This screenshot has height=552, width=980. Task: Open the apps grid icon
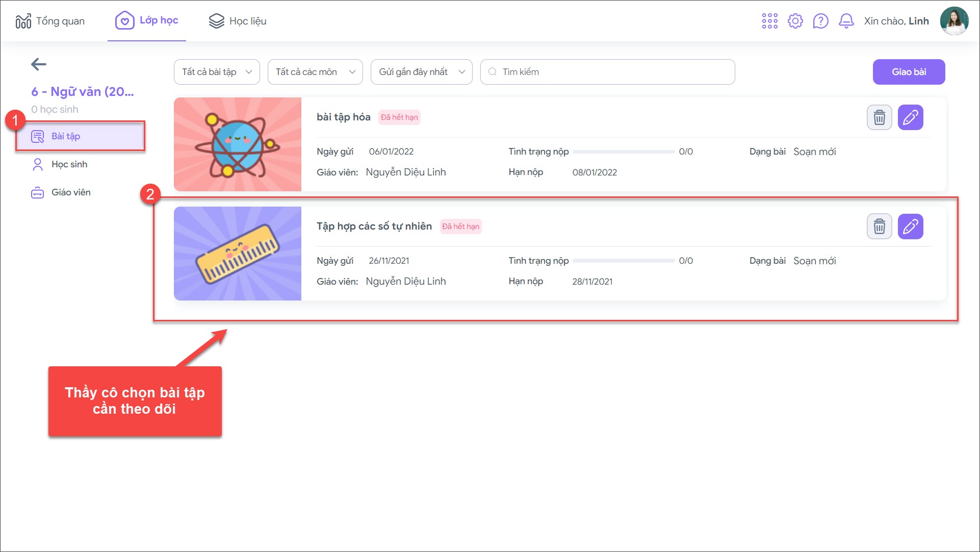(769, 21)
